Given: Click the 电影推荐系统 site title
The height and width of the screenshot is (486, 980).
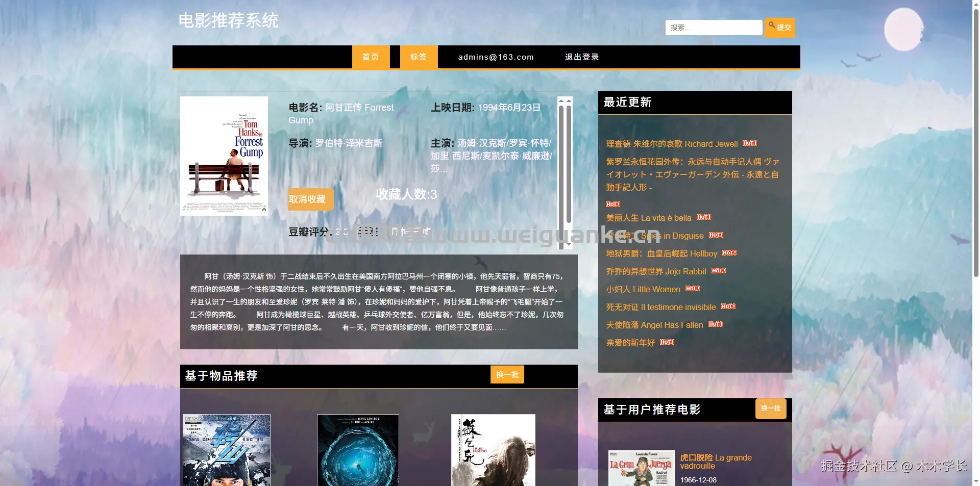Looking at the screenshot, I should pos(228,20).
